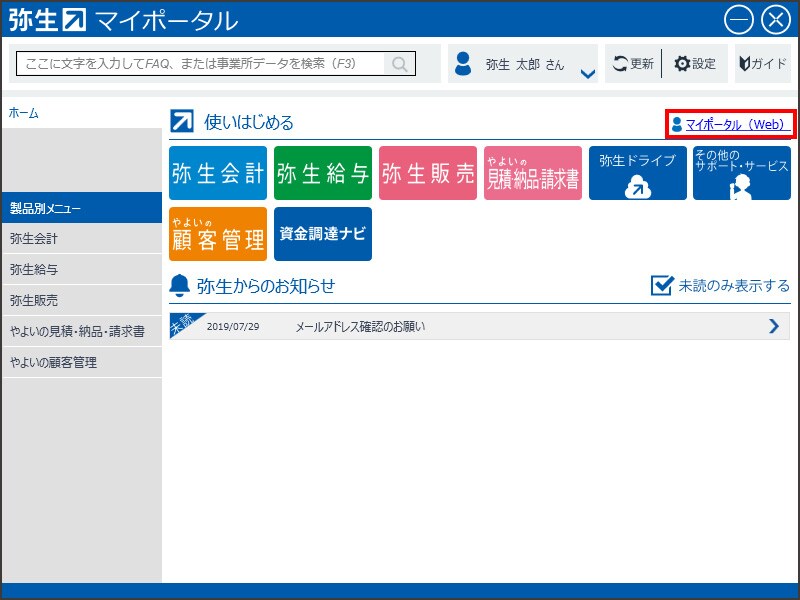This screenshot has width=800, height=600.
Task: Select やよいの見積・納品・請求書 in the sidebar
Action: point(82,332)
